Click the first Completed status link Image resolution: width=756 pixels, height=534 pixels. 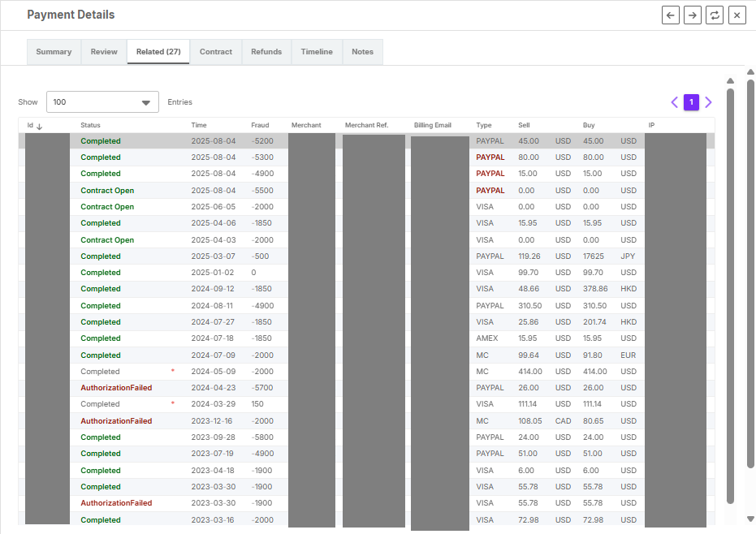tap(100, 140)
